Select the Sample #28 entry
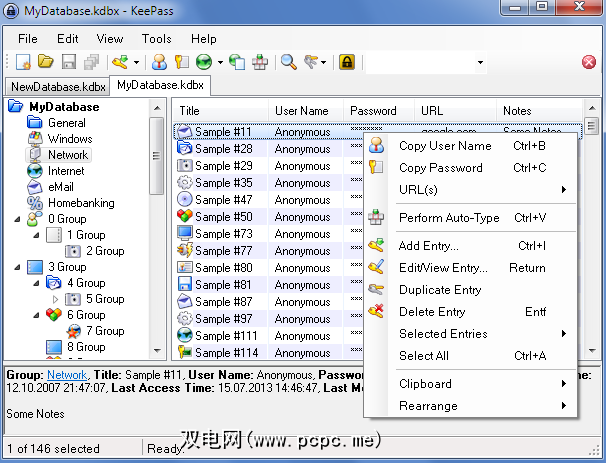 coord(223,149)
